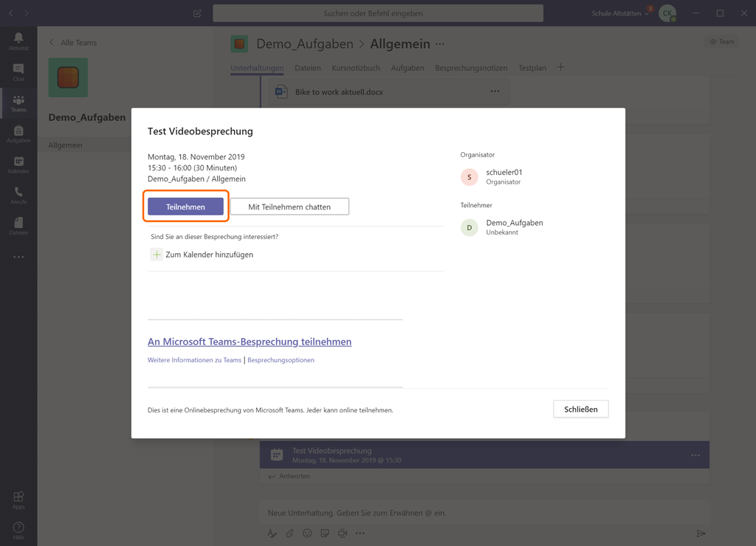Image resolution: width=756 pixels, height=546 pixels.
Task: Open An Microsoft Teams-Besprechung teilnehmen link
Action: pyautogui.click(x=250, y=342)
